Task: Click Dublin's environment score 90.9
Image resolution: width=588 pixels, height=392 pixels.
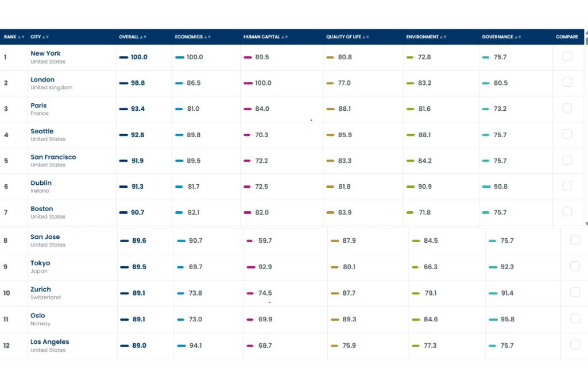Action: pos(425,187)
